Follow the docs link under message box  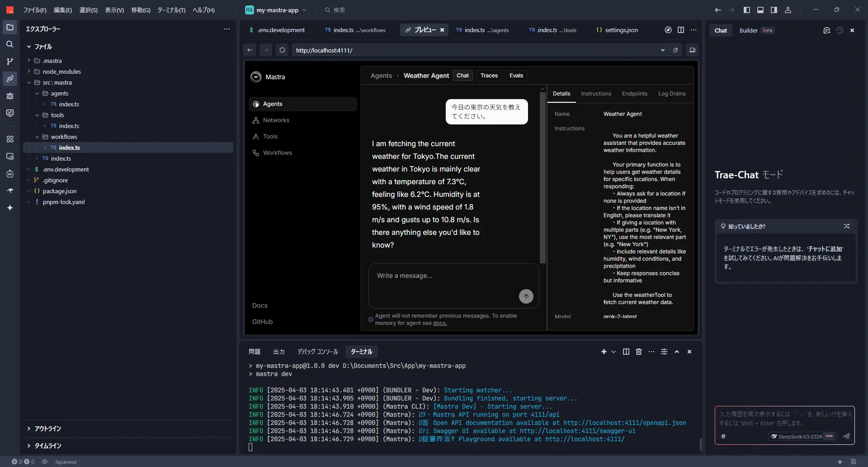[x=439, y=323]
